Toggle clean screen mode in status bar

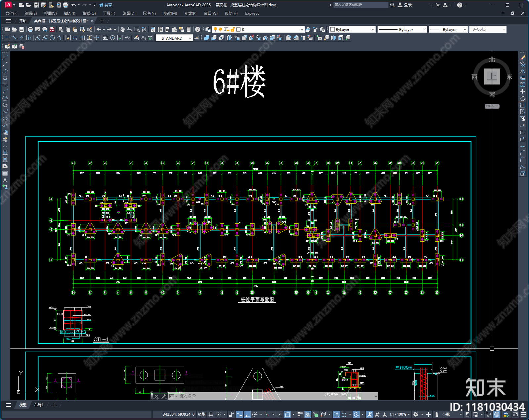click(515, 414)
